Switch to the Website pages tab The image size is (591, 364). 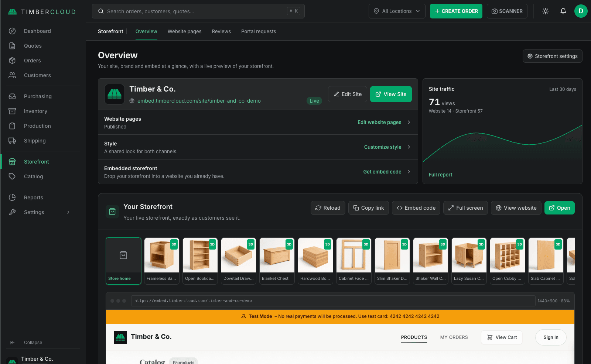click(184, 31)
